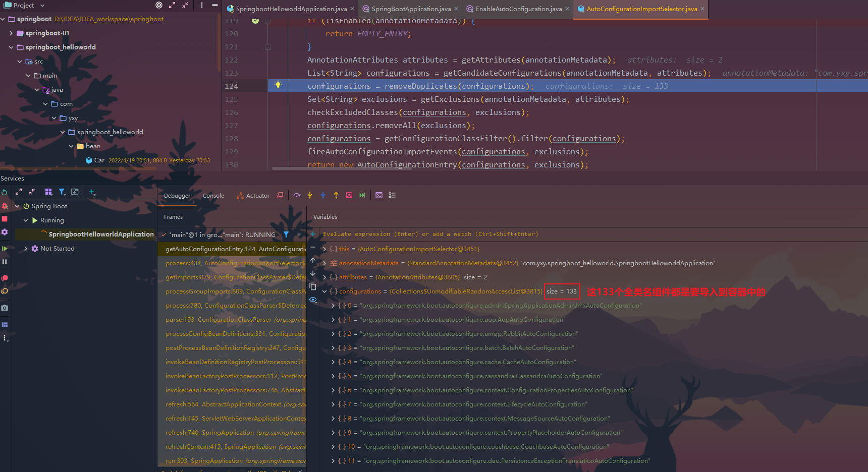
Task: Open the Console tab
Action: click(213, 196)
